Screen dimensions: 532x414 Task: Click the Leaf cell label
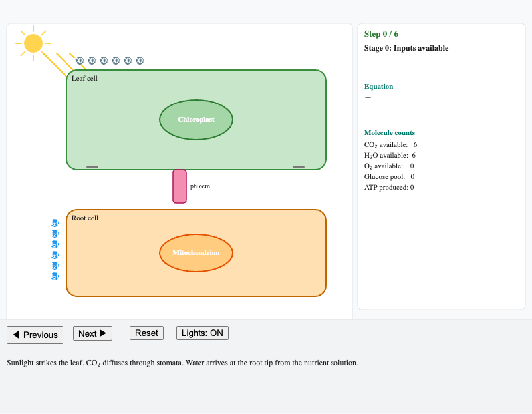(84, 78)
